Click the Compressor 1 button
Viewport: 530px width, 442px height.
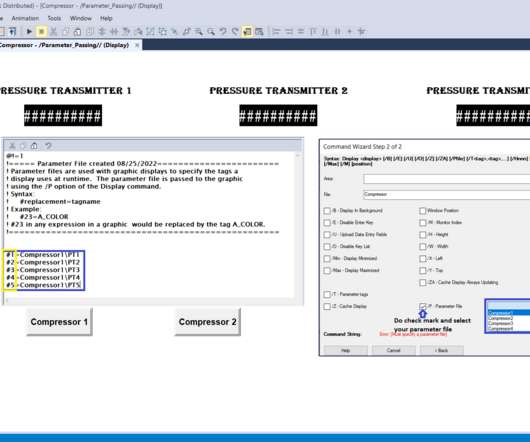coord(59,322)
